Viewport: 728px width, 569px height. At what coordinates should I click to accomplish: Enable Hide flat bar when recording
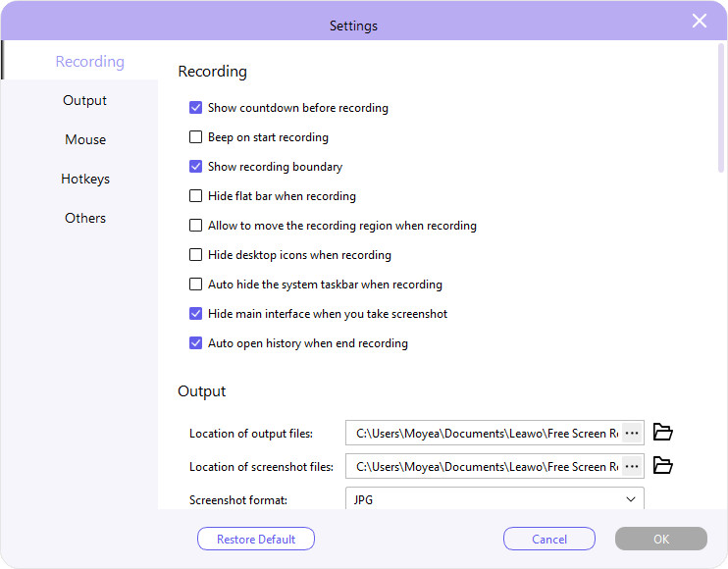pyautogui.click(x=196, y=196)
